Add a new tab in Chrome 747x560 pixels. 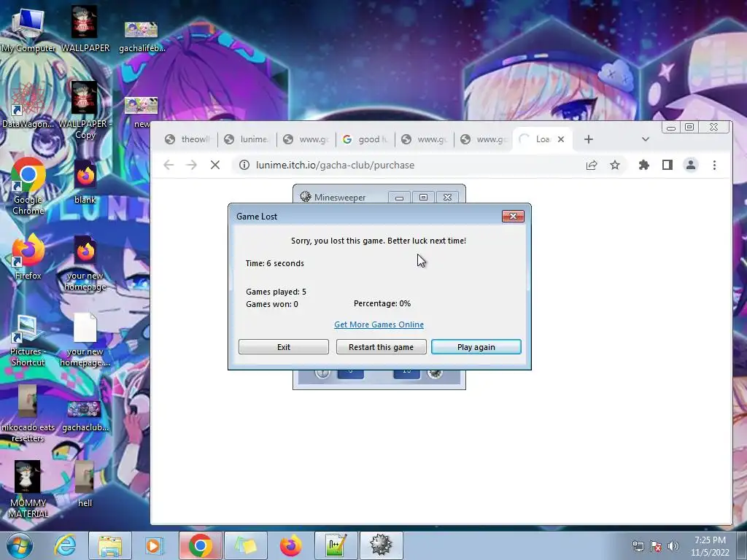tap(589, 139)
